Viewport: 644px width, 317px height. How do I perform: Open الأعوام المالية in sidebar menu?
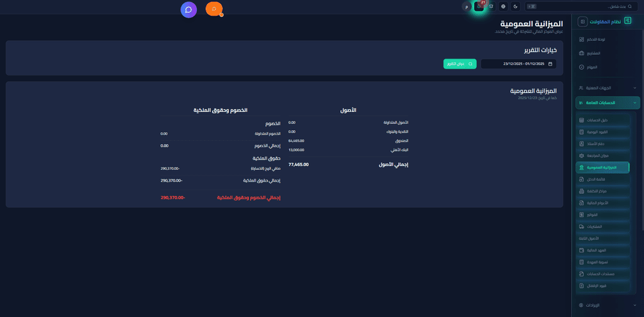(x=602, y=203)
